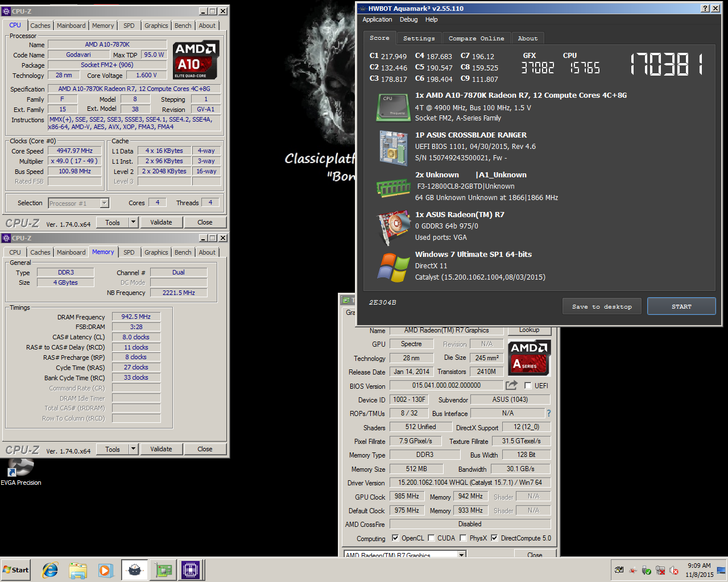Click the GPU-Z Driver Version field
Viewport: 728px width, 582px height.
tap(470, 483)
